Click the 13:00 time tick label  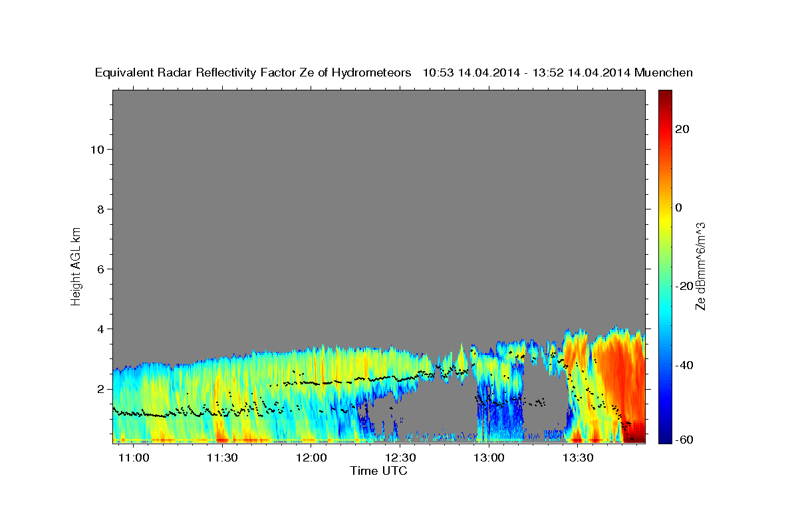pyautogui.click(x=489, y=458)
